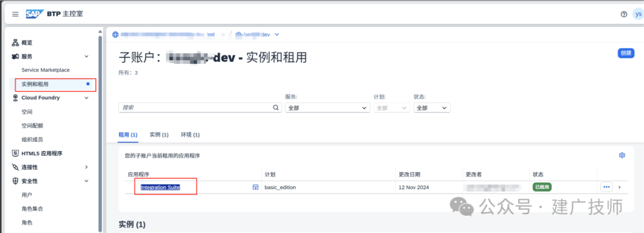Click the 计划 column header
The image size is (644, 233).
pos(270,175)
